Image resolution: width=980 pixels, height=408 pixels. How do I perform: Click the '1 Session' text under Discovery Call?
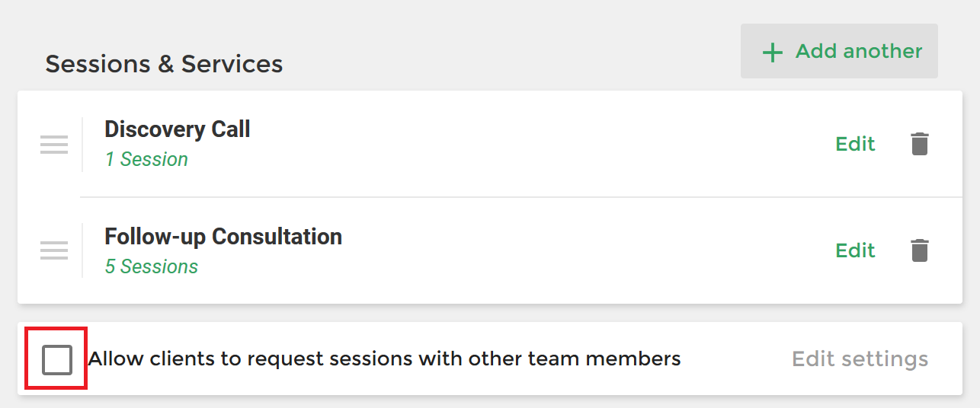click(x=146, y=160)
